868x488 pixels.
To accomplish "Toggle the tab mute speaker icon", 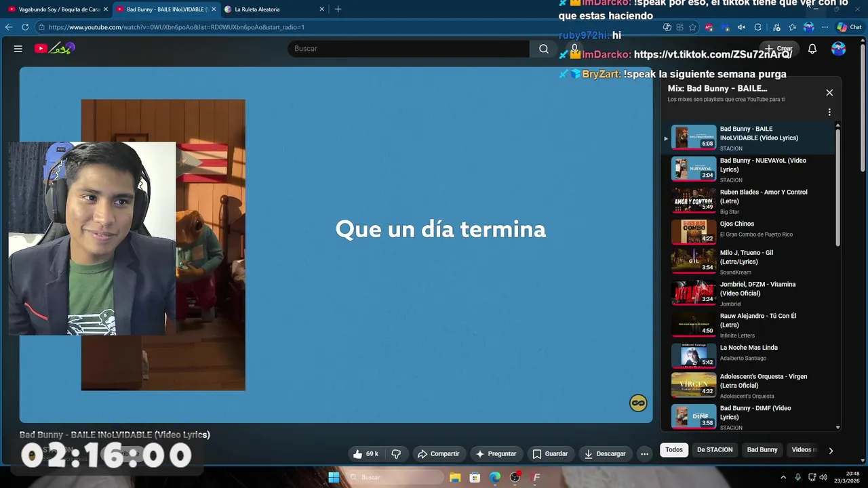I will pyautogui.click(x=741, y=27).
